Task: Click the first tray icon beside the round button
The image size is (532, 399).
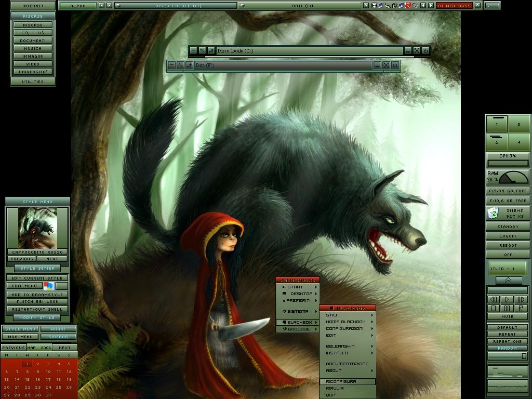Action: (x=374, y=6)
